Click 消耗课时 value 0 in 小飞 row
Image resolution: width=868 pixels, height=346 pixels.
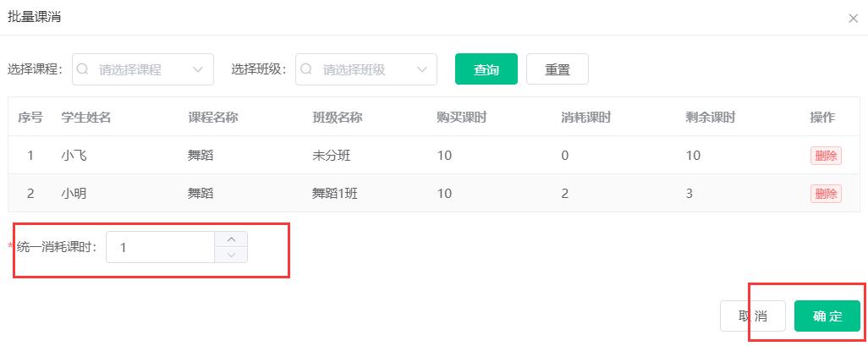[564, 156]
